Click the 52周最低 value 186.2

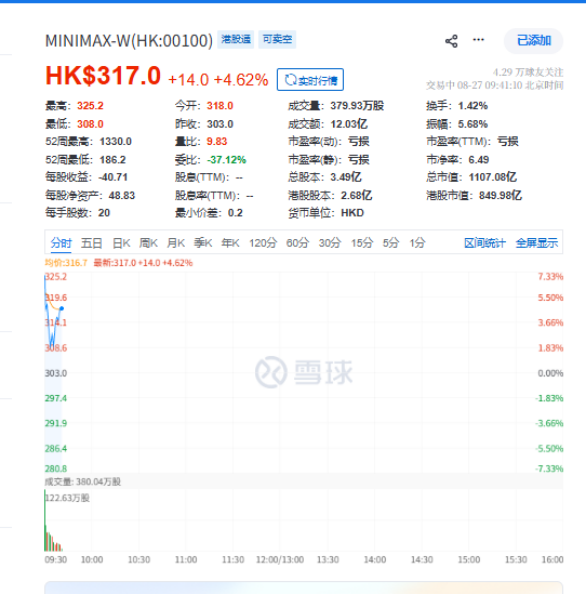113,160
